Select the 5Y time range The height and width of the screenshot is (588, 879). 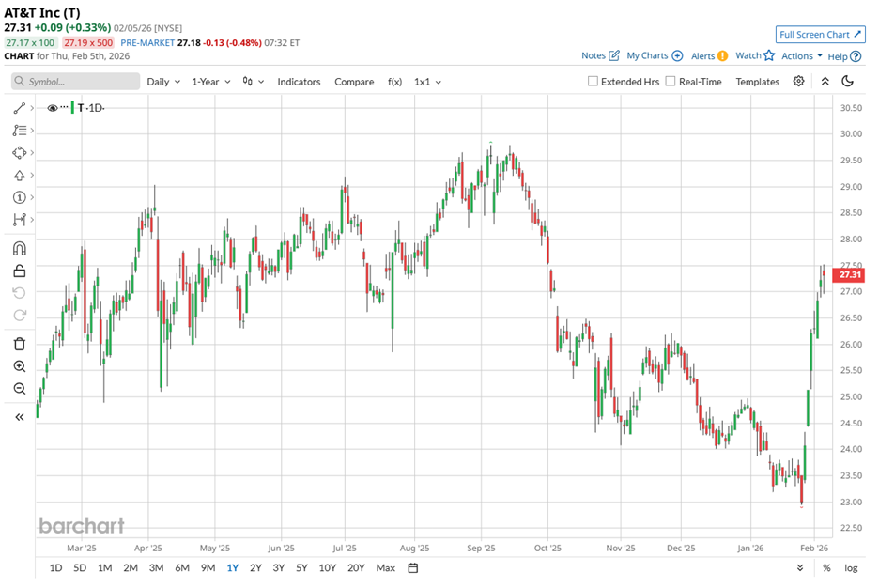301,568
